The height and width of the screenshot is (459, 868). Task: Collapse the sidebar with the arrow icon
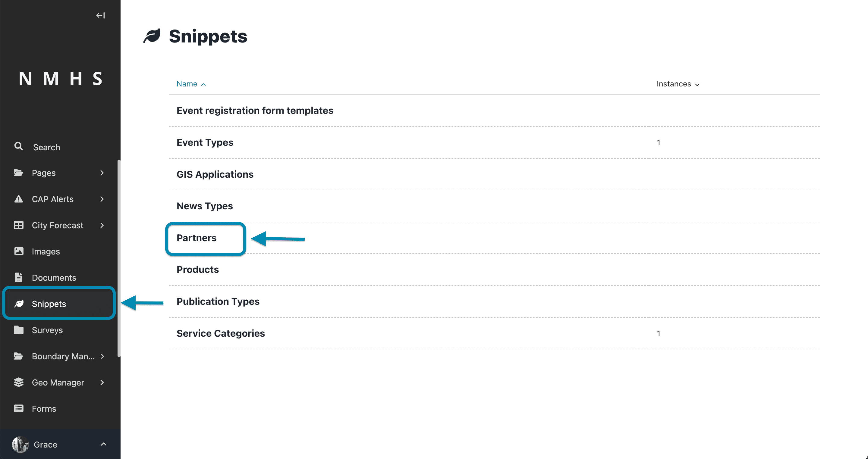tap(100, 15)
